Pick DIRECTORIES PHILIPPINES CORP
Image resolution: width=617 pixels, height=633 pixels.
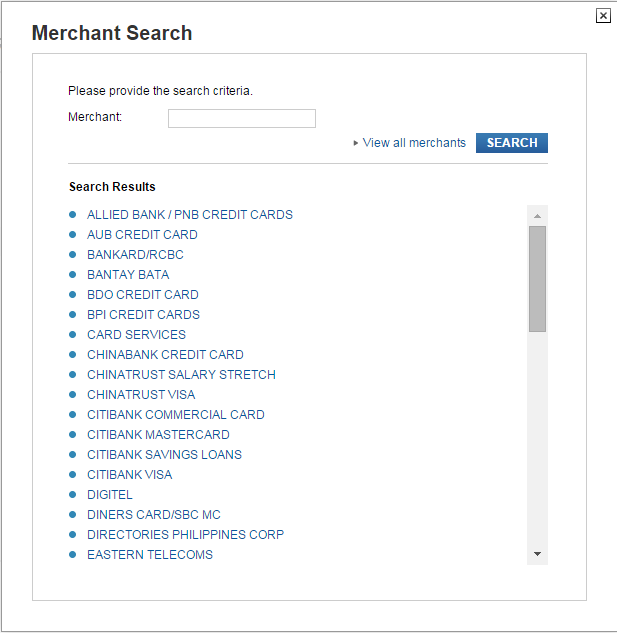pyautogui.click(x=185, y=534)
